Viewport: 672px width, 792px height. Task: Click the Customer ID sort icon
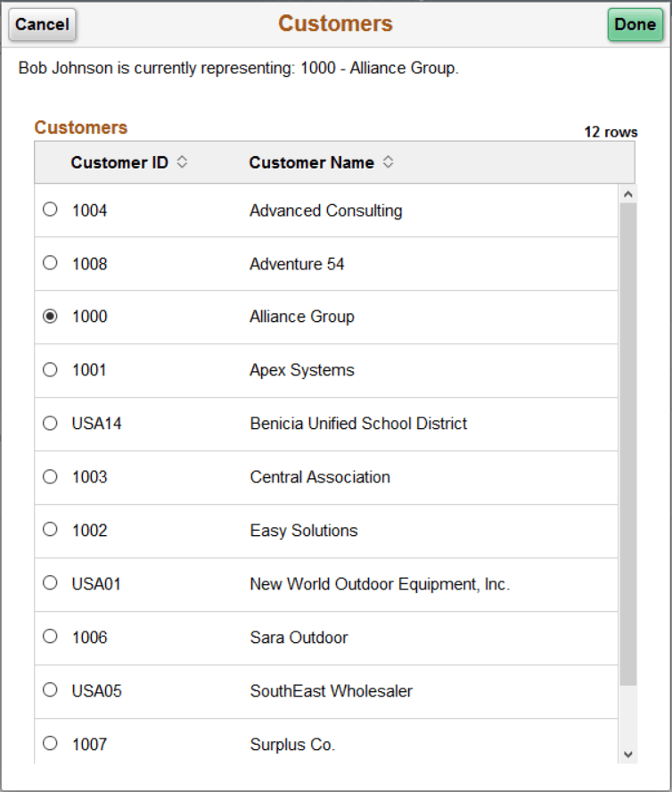click(182, 162)
